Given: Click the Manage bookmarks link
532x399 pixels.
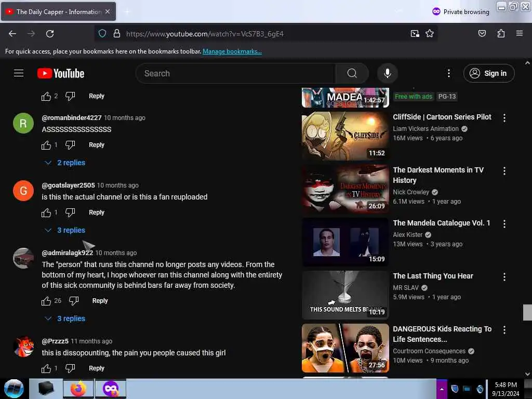Looking at the screenshot, I should [232, 51].
